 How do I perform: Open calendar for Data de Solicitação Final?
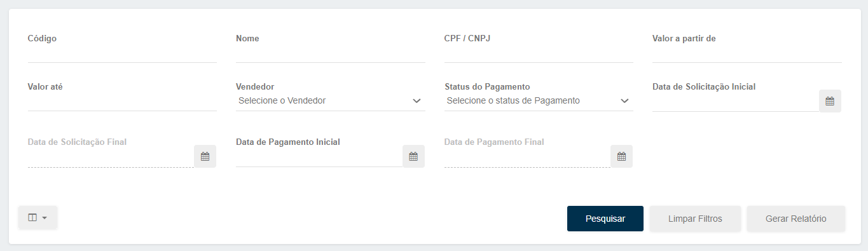205,156
